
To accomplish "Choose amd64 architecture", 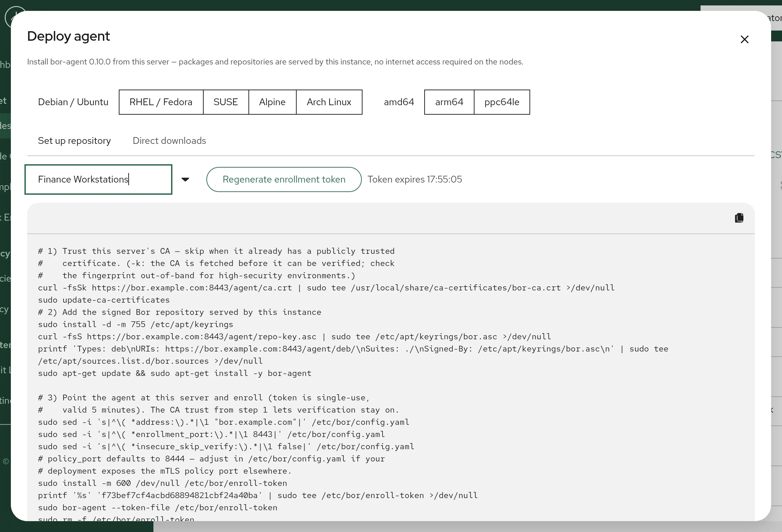I will point(399,102).
